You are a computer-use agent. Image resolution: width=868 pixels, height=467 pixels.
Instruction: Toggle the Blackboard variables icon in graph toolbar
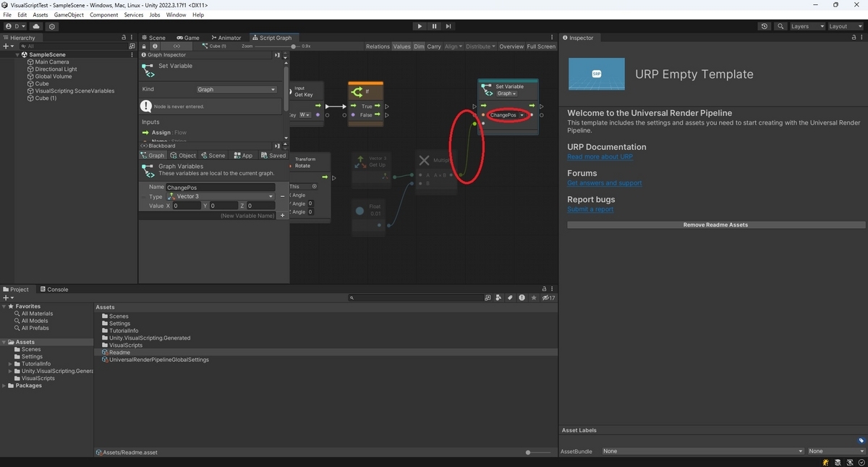[177, 46]
